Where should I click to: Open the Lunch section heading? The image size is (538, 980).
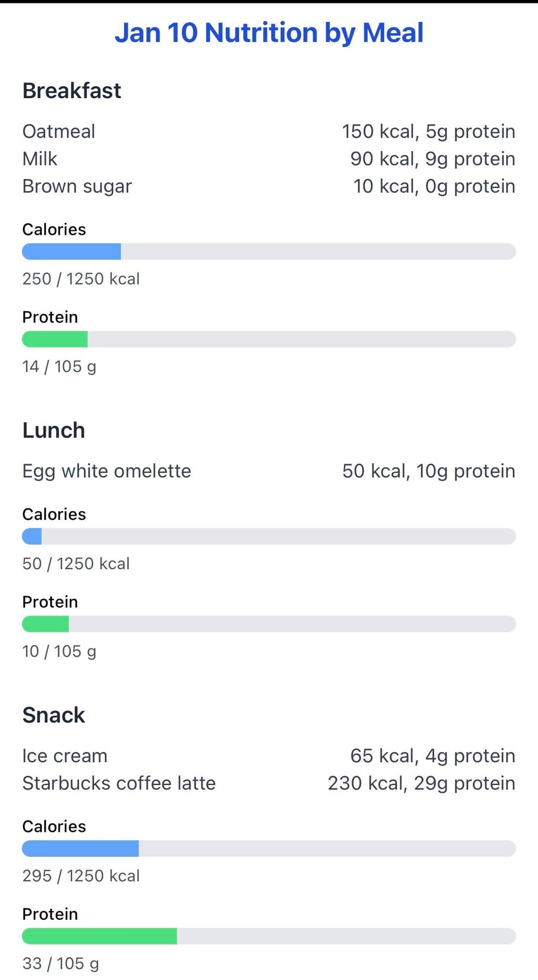point(54,430)
